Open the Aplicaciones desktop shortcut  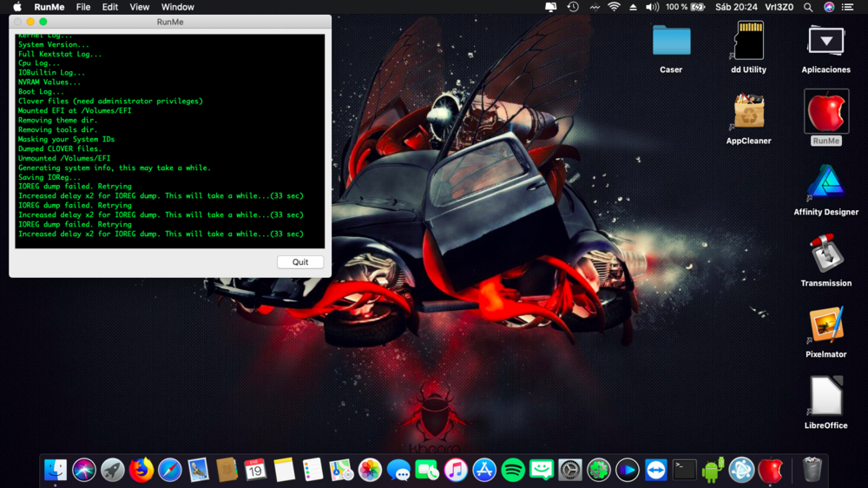pyautogui.click(x=825, y=42)
